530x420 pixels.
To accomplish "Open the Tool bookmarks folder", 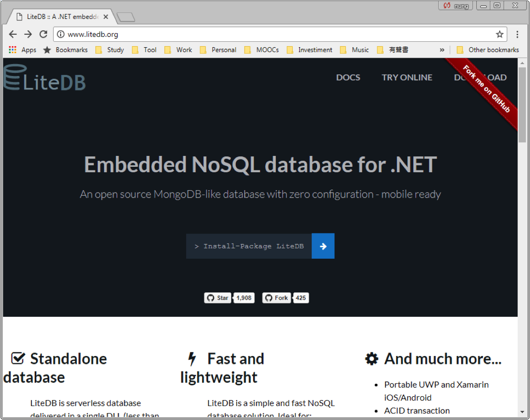I will click(x=144, y=50).
